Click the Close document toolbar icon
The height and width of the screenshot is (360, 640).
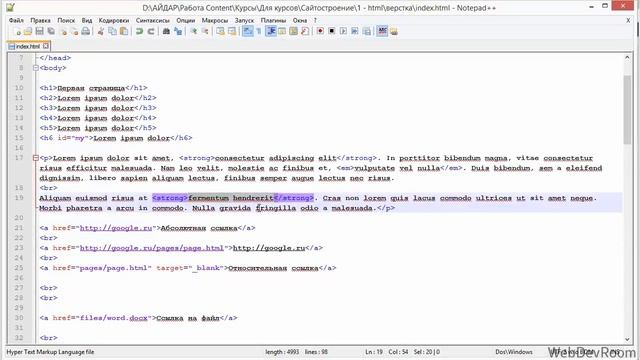[63, 31]
